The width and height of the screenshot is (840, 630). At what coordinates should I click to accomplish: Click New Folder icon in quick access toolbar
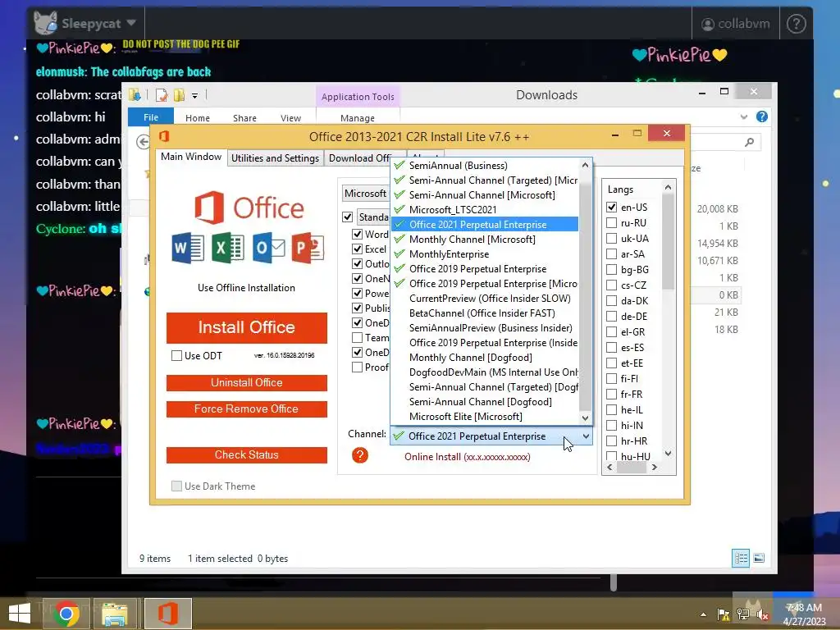[179, 95]
